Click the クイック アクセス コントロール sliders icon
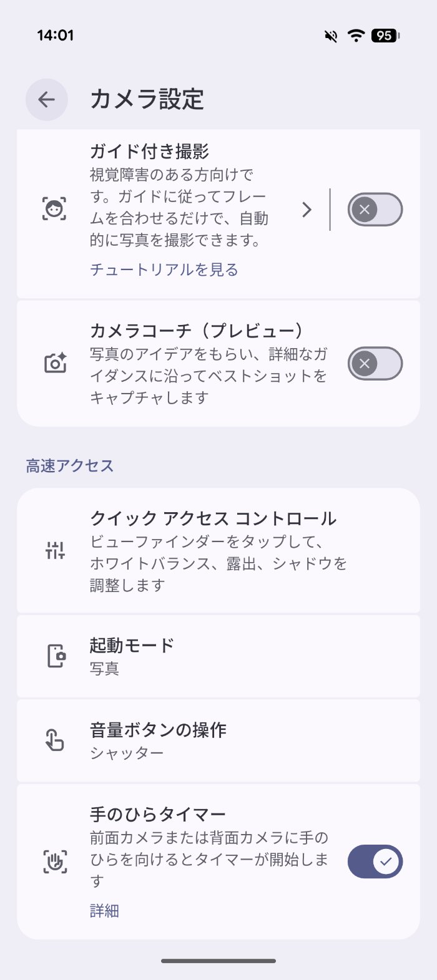Viewport: 437px width, 980px height. pos(55,550)
